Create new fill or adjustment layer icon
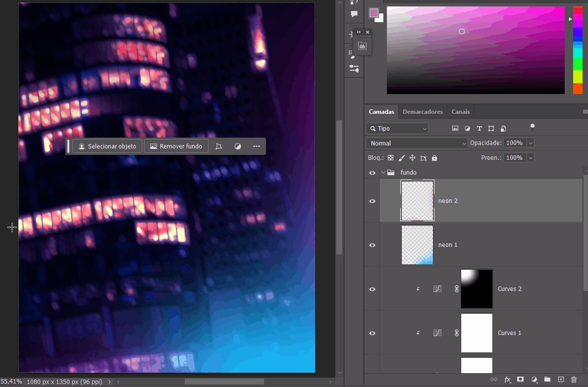 coord(534,380)
